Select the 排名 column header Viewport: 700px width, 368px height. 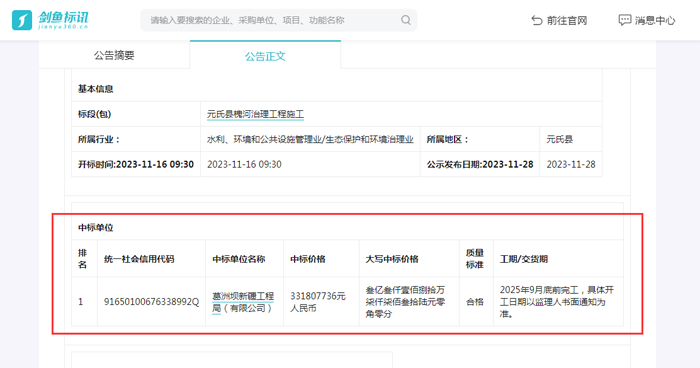(84, 259)
